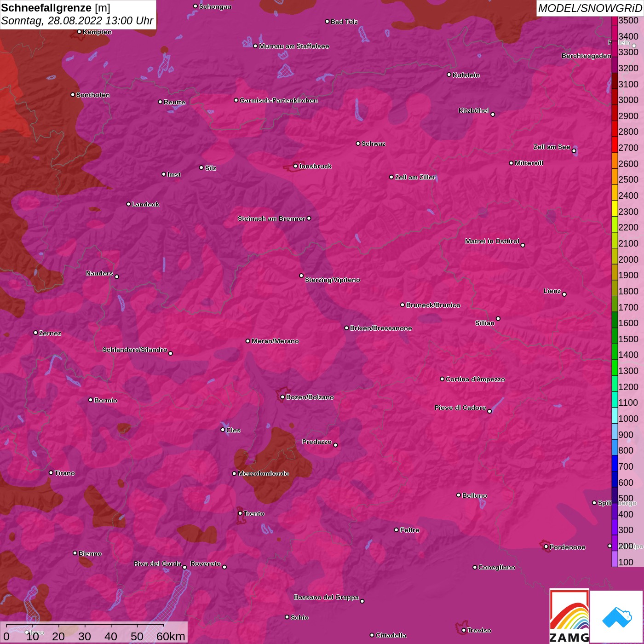
Task: Click the Meran/Merano marker dot
Action: point(248,341)
